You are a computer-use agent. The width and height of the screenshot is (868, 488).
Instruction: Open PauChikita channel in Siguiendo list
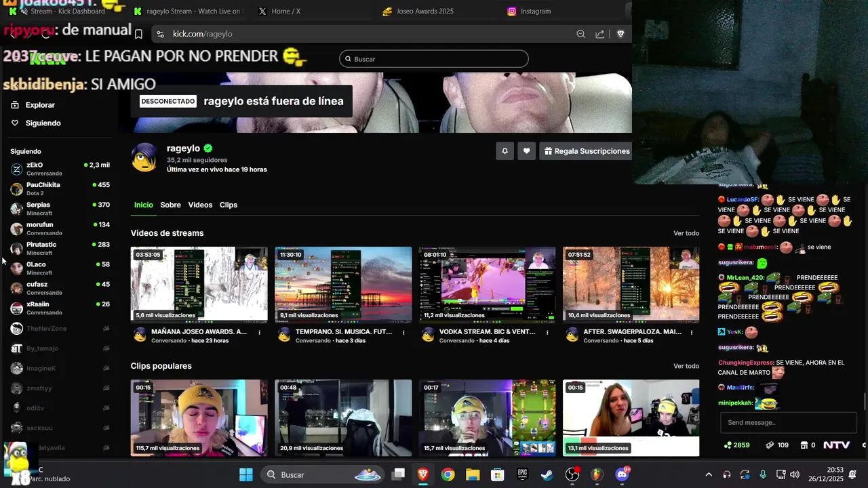point(60,188)
